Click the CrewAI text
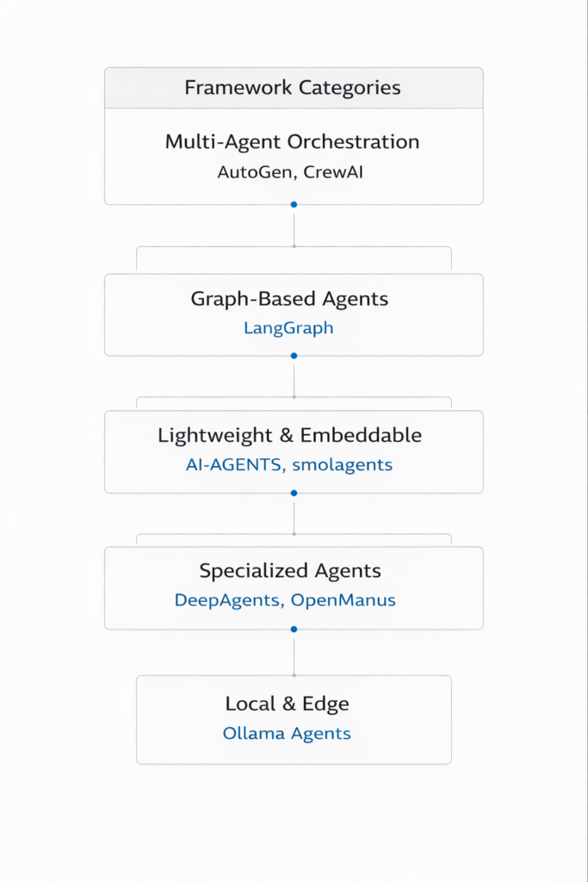This screenshot has width=588, height=882. (x=332, y=171)
